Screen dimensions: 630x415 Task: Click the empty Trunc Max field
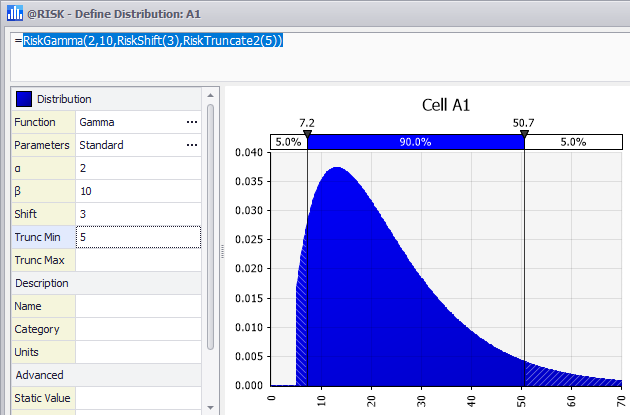(x=138, y=260)
